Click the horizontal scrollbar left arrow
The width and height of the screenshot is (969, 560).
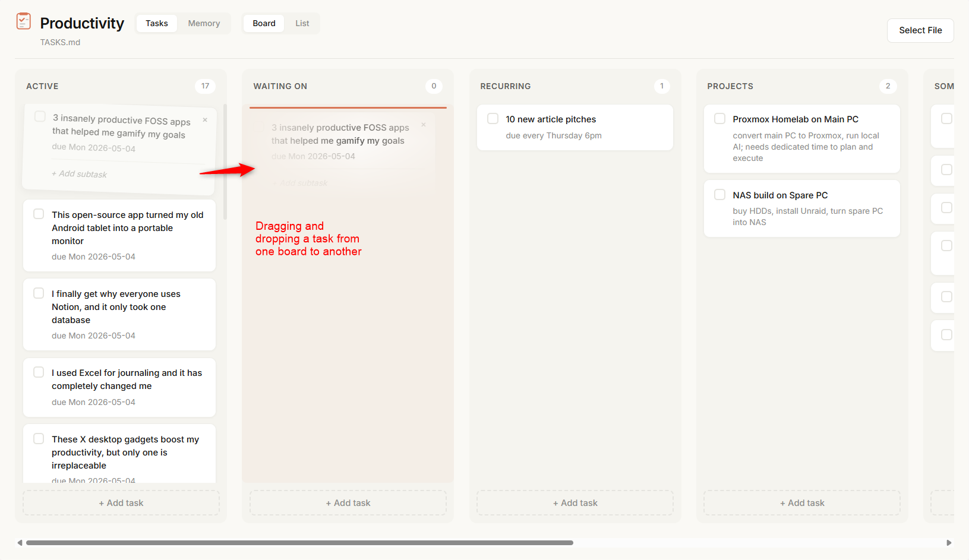(20, 543)
